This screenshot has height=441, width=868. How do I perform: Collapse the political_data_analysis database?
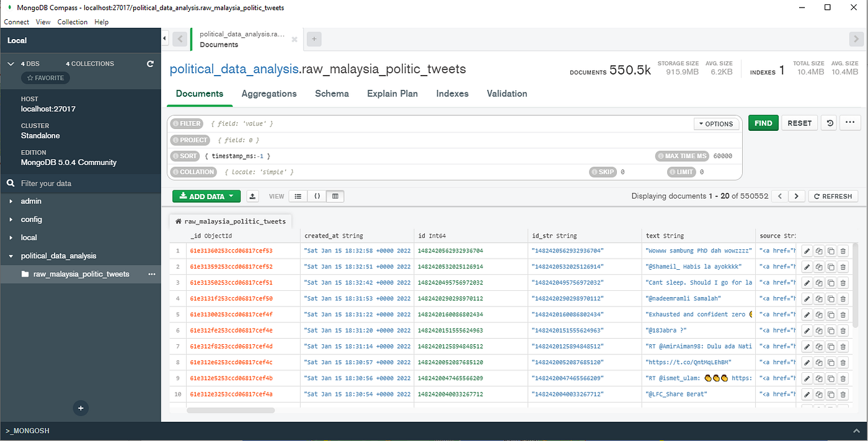(12, 256)
